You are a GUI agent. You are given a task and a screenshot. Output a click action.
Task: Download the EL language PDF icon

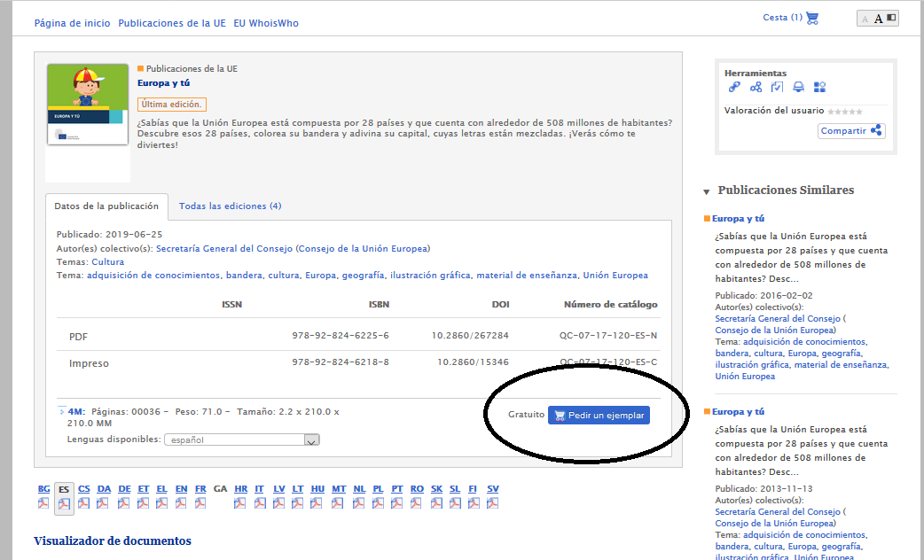tap(161, 503)
